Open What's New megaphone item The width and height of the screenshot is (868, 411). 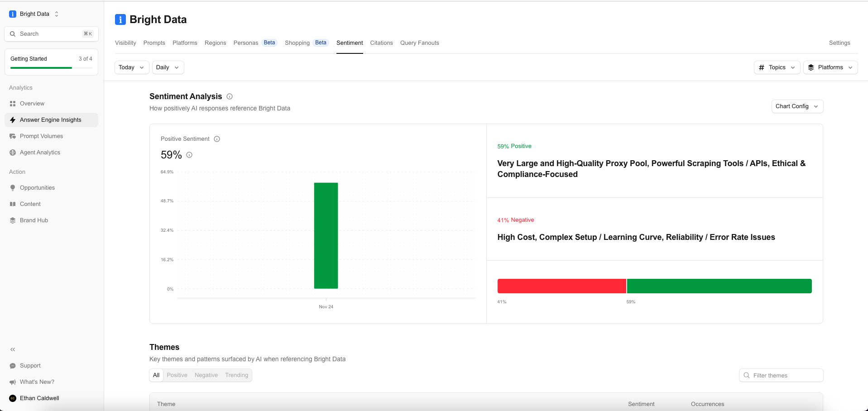tap(51, 382)
